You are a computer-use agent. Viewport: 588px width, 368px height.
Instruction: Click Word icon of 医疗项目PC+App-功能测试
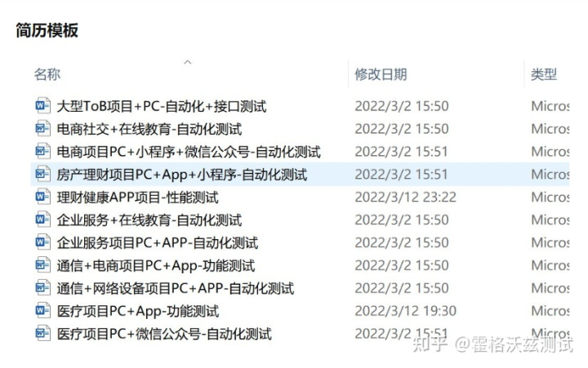pos(42,311)
